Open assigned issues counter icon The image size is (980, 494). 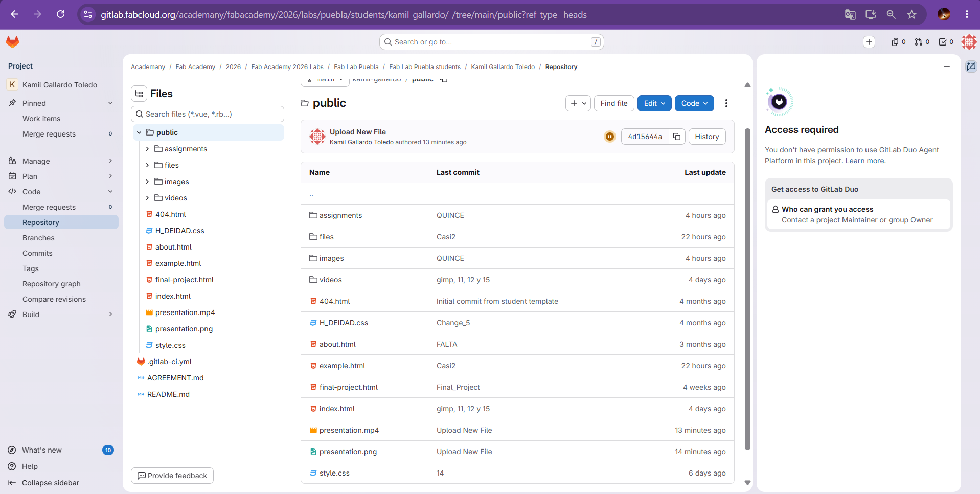899,42
